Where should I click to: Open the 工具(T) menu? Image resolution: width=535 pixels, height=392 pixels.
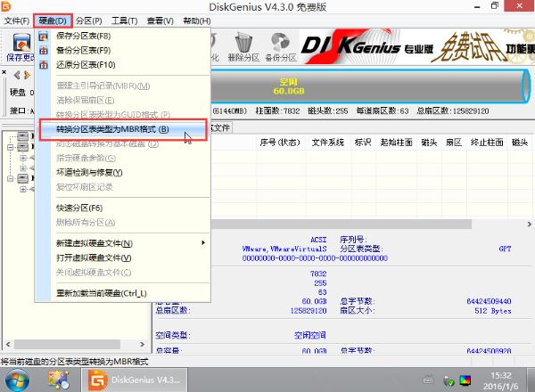pos(124,20)
